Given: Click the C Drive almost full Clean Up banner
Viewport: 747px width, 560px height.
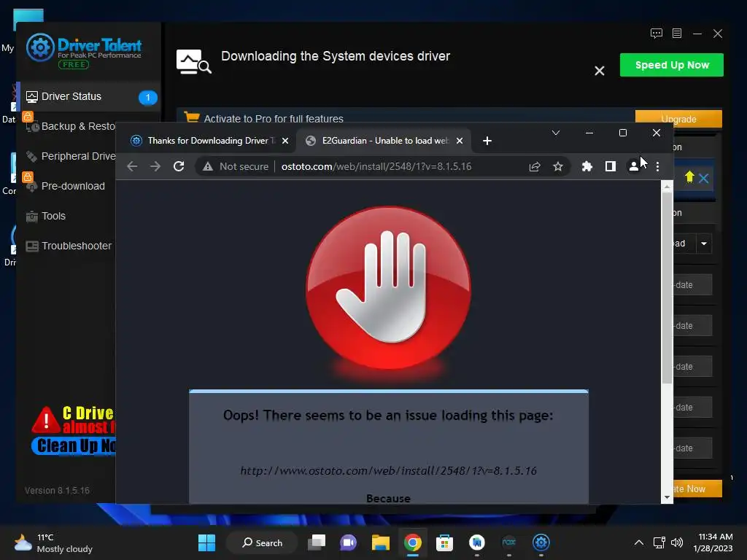Looking at the screenshot, I should pyautogui.click(x=74, y=430).
